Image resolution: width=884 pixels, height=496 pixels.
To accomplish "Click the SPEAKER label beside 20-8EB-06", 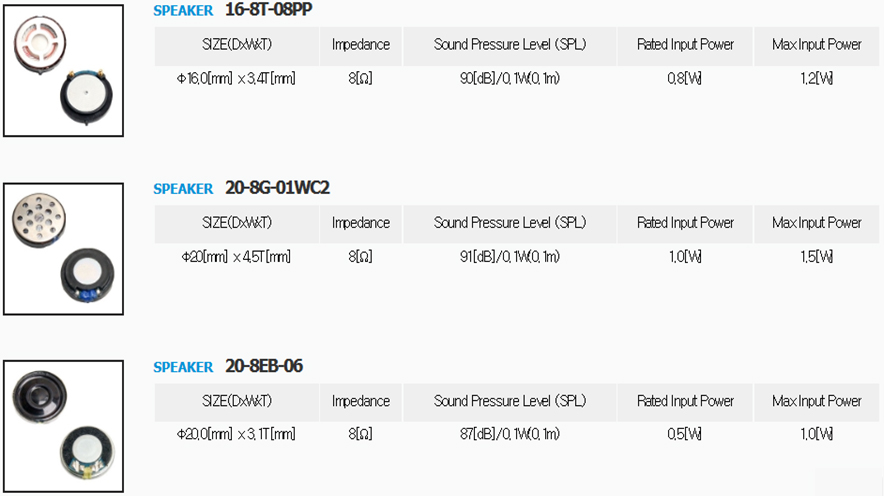I will [x=183, y=367].
